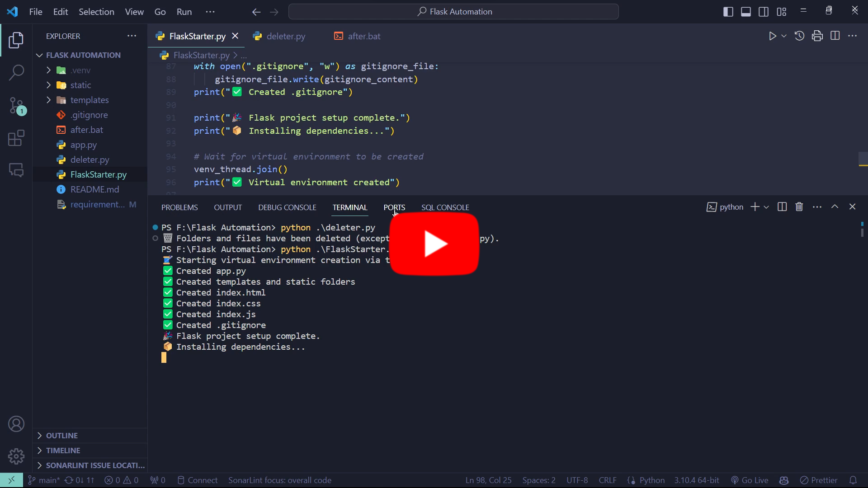Image resolution: width=868 pixels, height=488 pixels.
Task: Click the Flask Automation command center search
Action: pos(453,12)
